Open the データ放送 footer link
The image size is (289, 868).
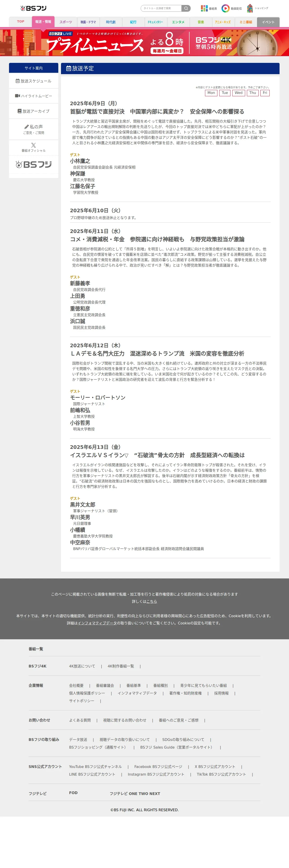click(78, 740)
